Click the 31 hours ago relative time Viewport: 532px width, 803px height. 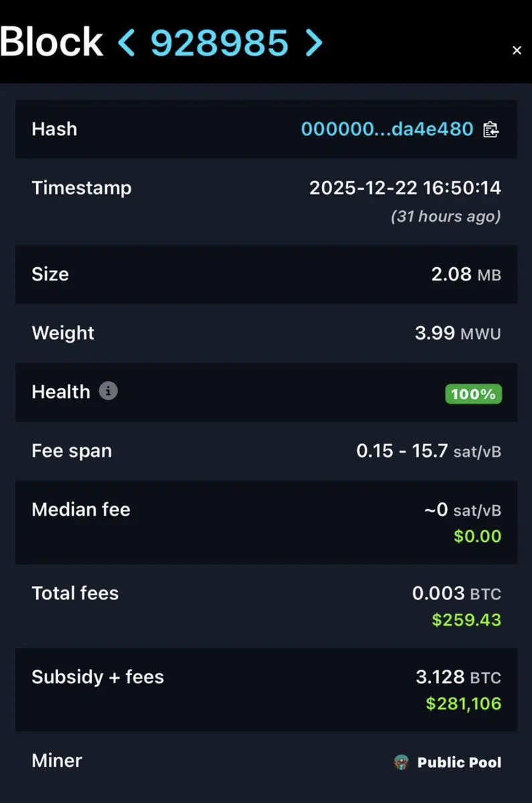tap(446, 216)
